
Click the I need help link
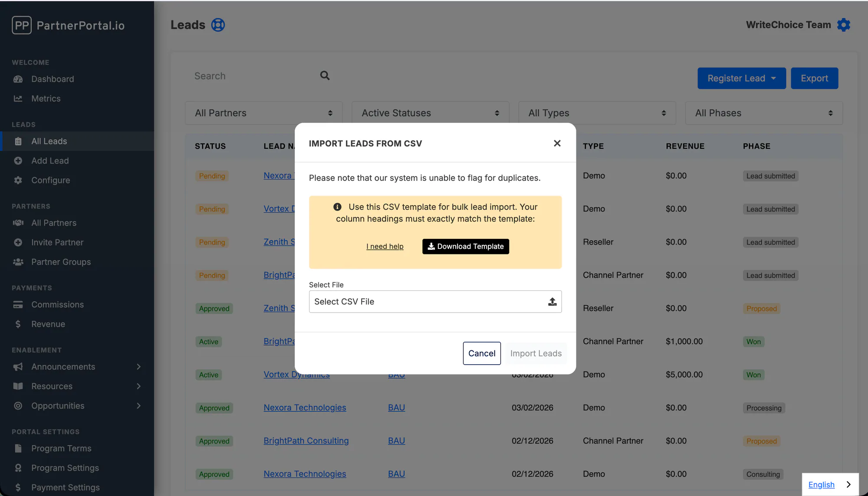[385, 246]
